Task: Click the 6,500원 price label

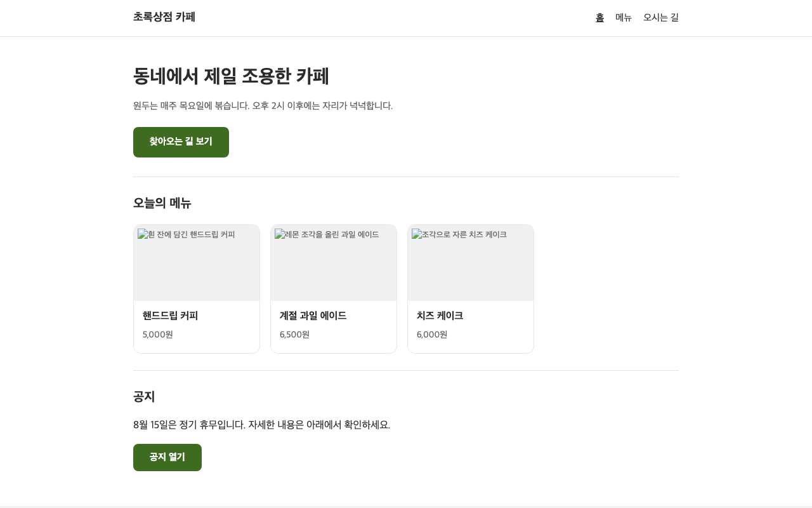Action: pyautogui.click(x=295, y=335)
